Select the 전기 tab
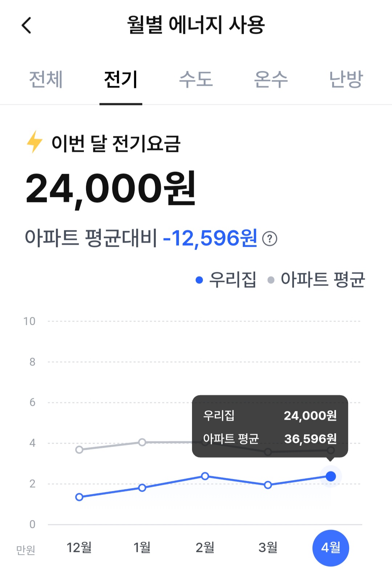The width and height of the screenshot is (392, 578). (121, 79)
